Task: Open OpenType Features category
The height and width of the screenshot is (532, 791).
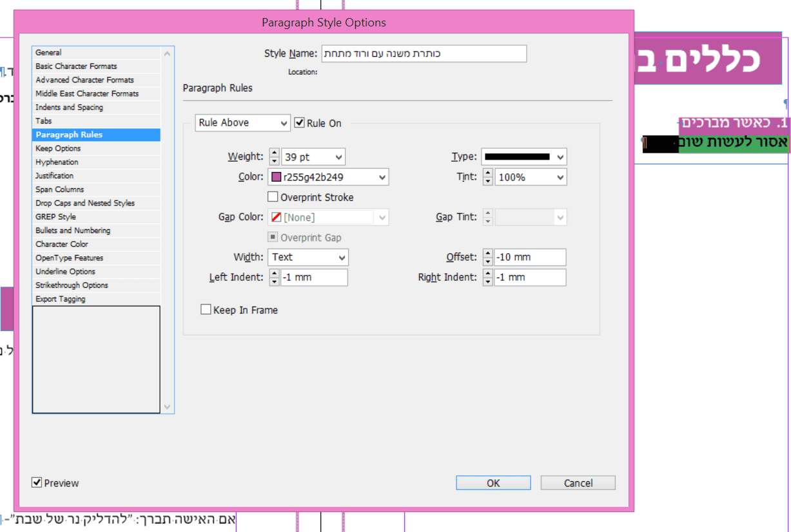Action: click(97, 258)
